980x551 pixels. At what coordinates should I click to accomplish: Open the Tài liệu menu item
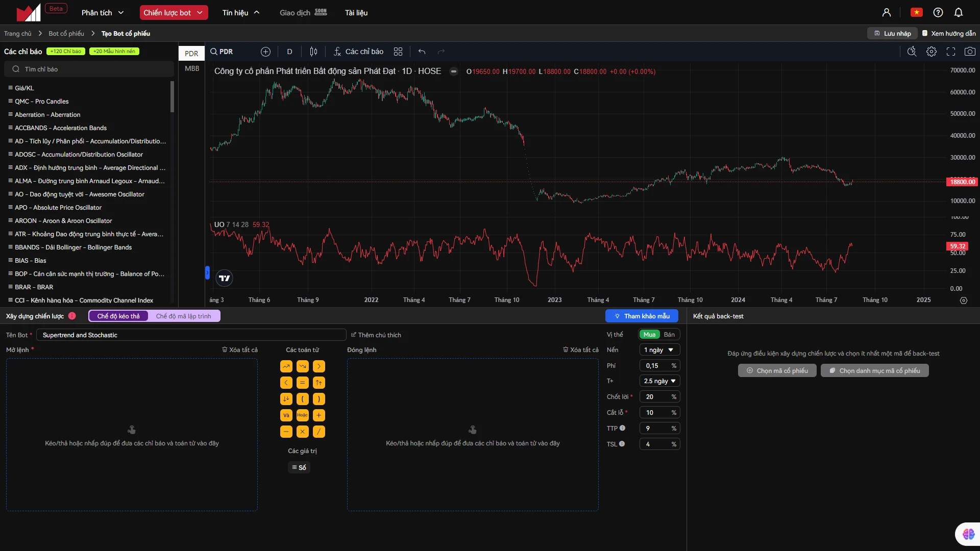[356, 13]
